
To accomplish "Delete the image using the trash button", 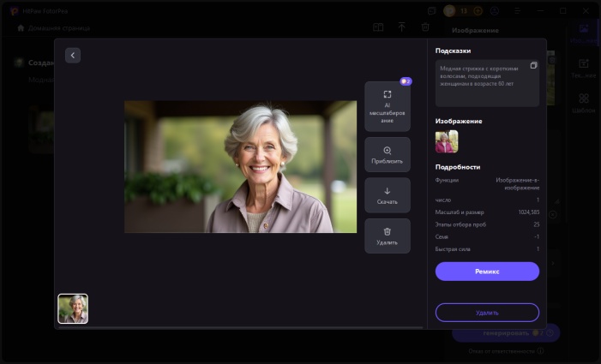I will [387, 236].
